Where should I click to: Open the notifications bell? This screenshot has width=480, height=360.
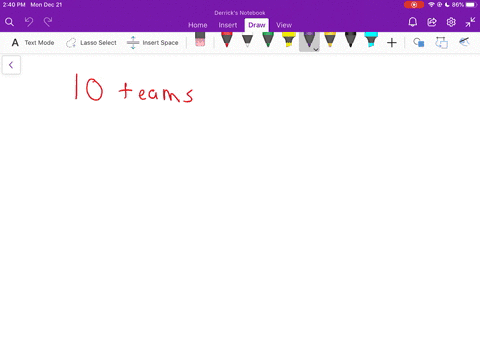pos(413,22)
